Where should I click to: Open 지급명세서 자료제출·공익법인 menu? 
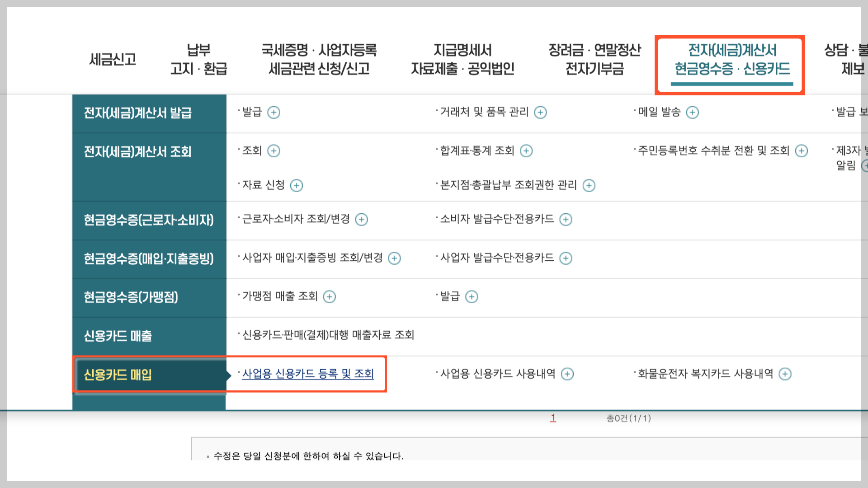pyautogui.click(x=462, y=59)
